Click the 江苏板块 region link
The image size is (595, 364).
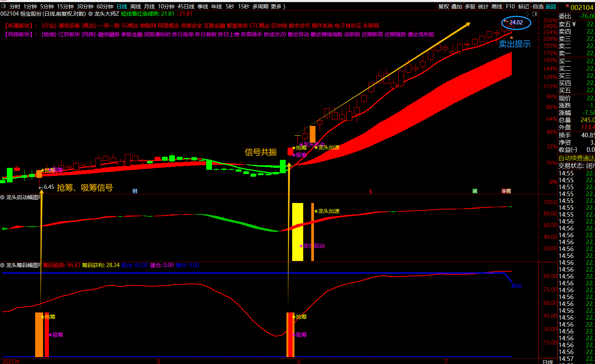click(x=69, y=34)
